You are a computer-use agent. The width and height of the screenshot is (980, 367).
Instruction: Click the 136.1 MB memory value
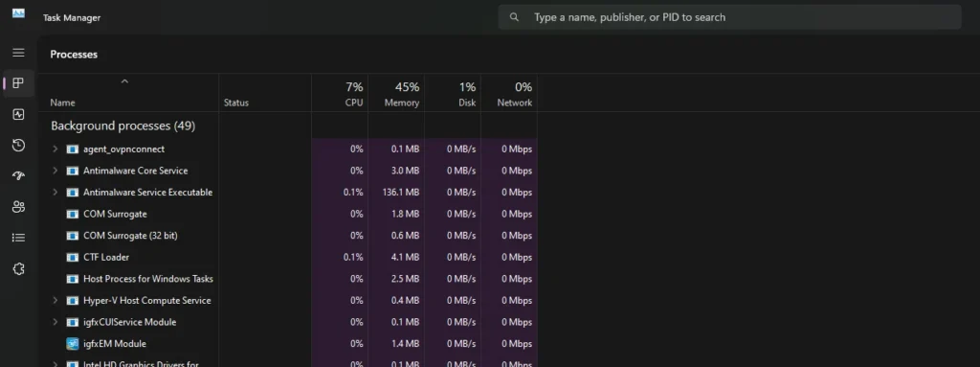(x=401, y=193)
